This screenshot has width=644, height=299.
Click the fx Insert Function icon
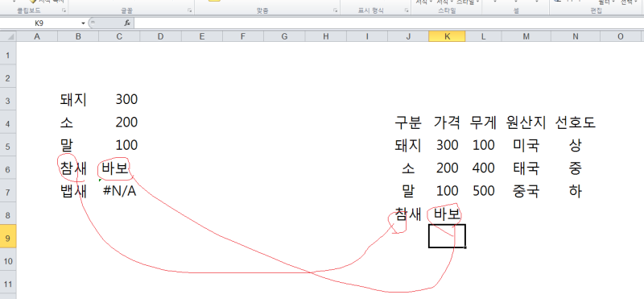127,23
